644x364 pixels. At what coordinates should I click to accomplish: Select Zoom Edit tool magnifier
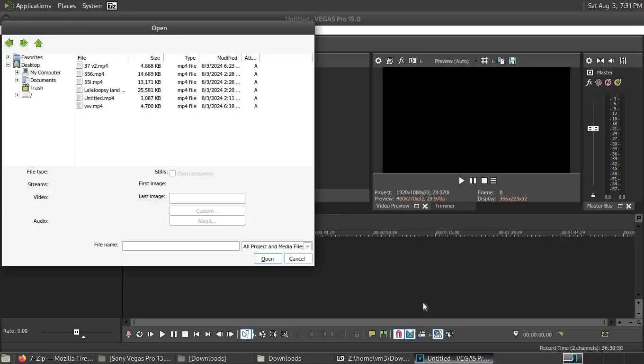pos(285,334)
